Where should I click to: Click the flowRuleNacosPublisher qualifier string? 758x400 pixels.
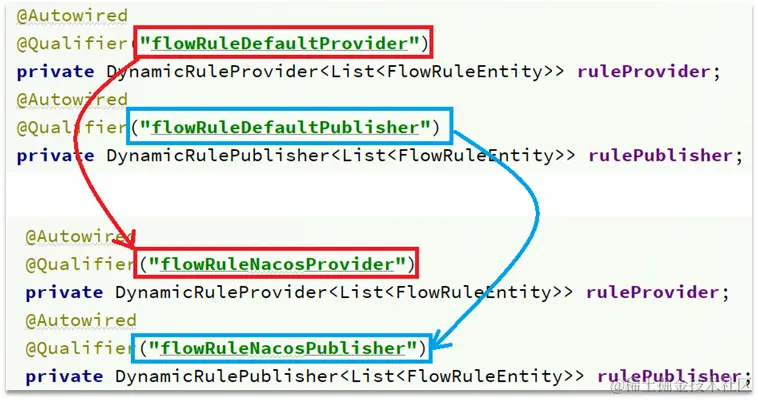tap(283, 348)
